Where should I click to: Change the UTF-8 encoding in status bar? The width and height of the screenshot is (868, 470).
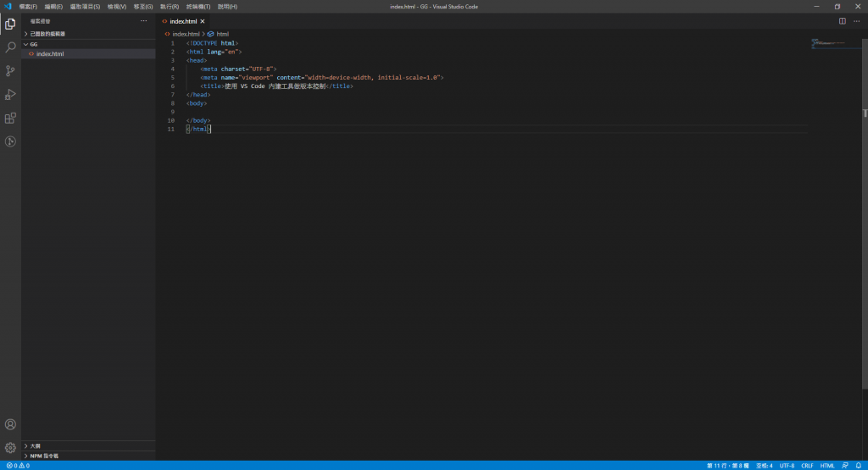click(x=787, y=466)
